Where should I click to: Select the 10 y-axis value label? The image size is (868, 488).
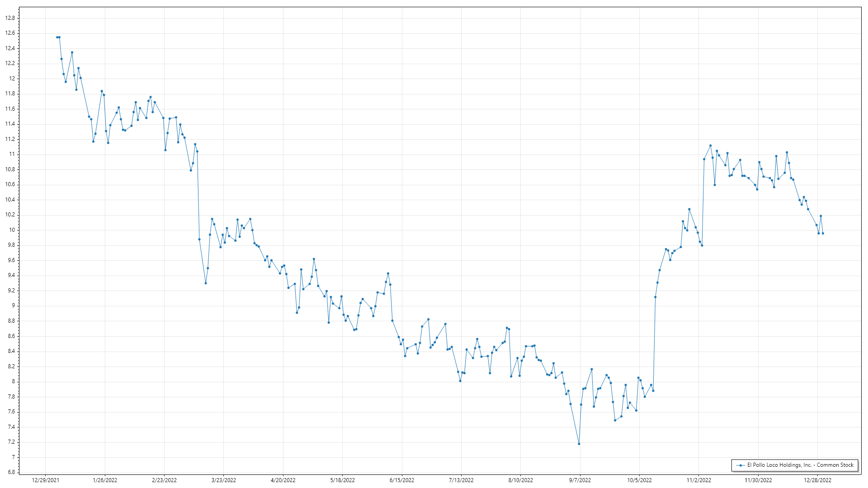[12, 230]
